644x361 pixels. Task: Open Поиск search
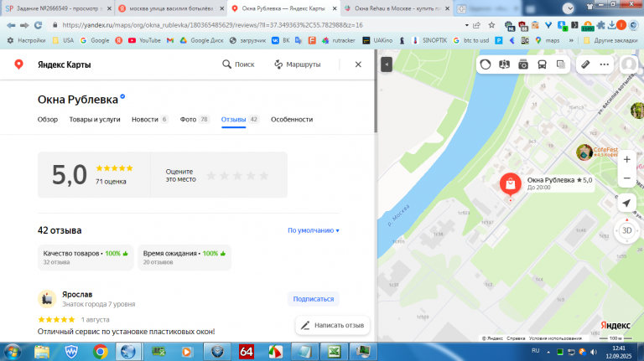point(238,64)
